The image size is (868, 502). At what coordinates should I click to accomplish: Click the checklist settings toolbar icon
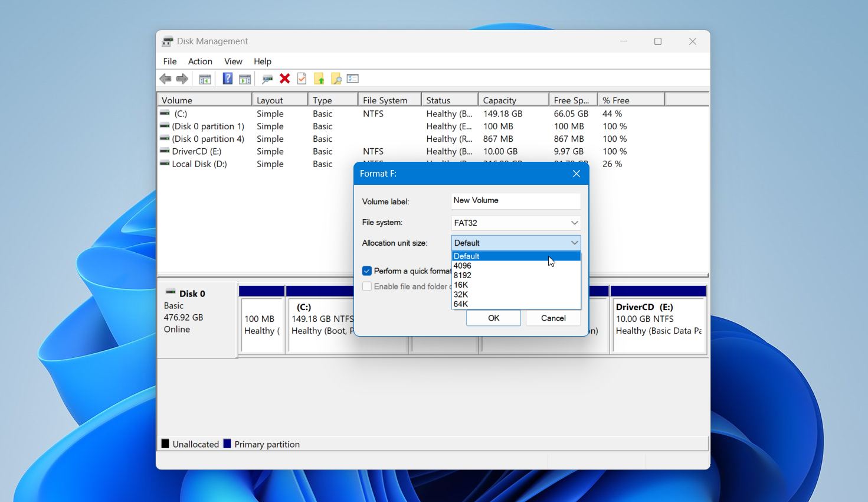(x=353, y=79)
